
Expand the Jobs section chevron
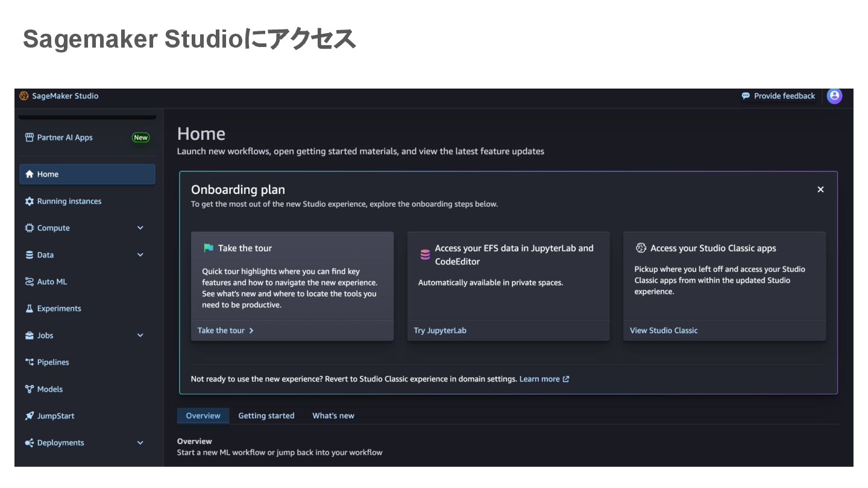click(x=140, y=336)
